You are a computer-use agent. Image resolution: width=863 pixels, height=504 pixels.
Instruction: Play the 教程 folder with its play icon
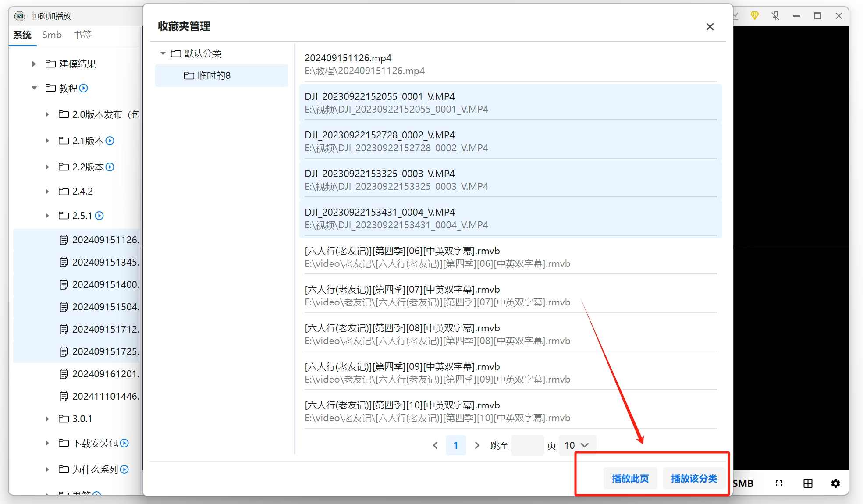click(x=84, y=88)
